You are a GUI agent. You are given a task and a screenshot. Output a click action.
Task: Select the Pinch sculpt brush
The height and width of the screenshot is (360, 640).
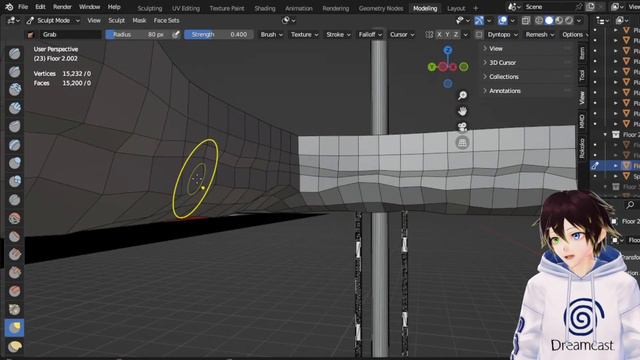(14, 309)
